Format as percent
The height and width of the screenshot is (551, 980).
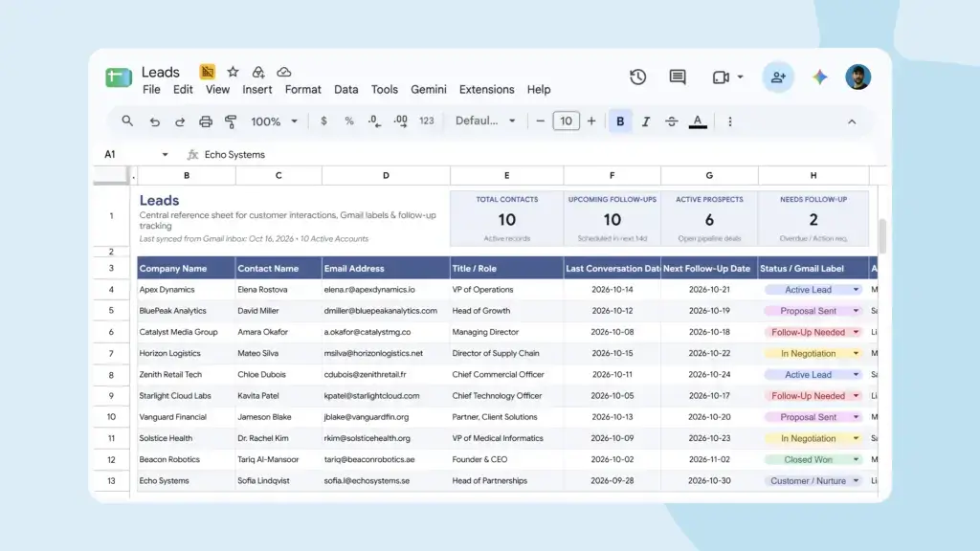349,121
